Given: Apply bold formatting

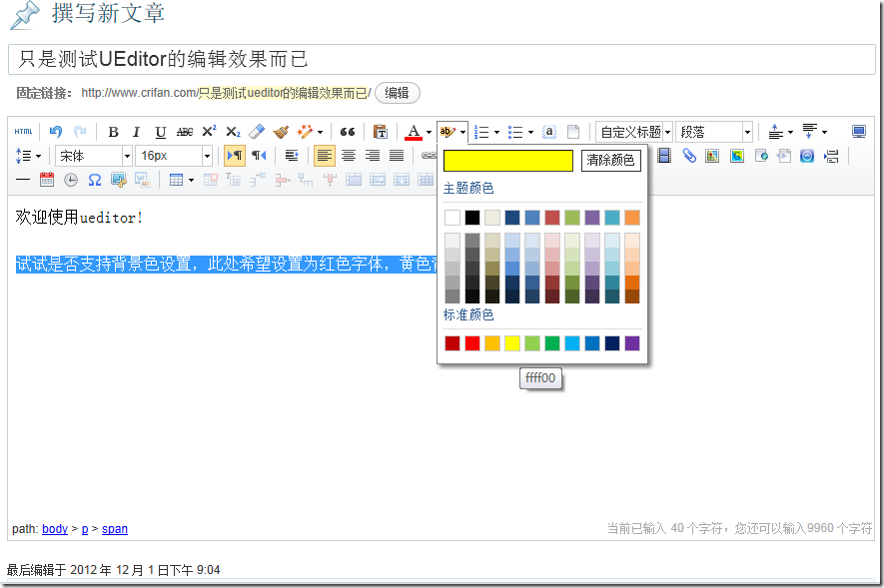Looking at the screenshot, I should tap(113, 132).
